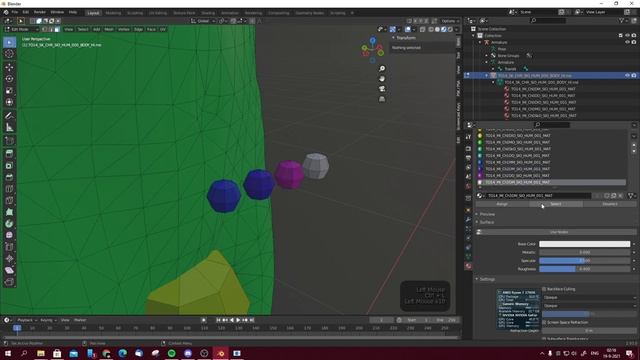Switch to face select mode

pyautogui.click(x=57, y=29)
